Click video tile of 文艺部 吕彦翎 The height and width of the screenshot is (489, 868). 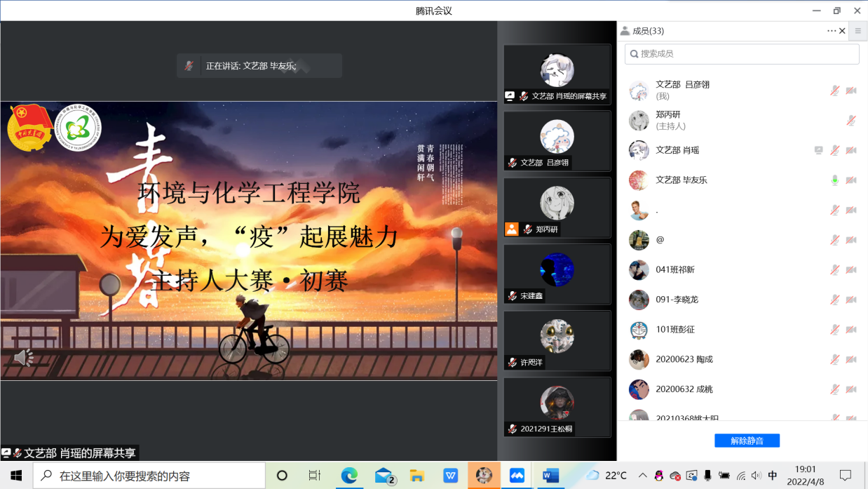click(x=557, y=140)
